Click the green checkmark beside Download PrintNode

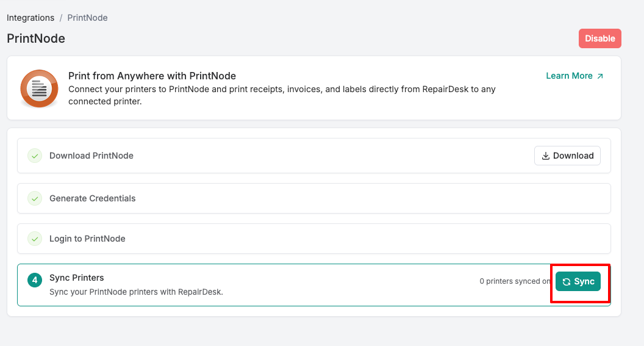coord(35,156)
